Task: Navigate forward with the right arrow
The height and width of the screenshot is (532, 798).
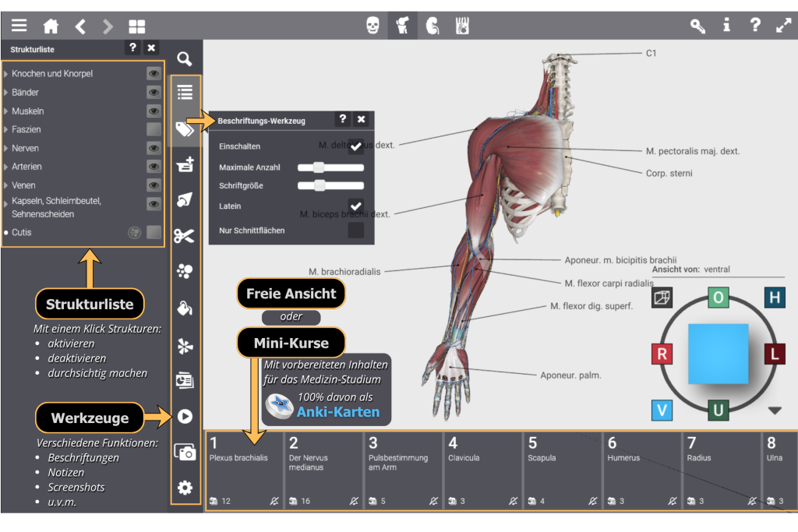Action: coord(108,26)
